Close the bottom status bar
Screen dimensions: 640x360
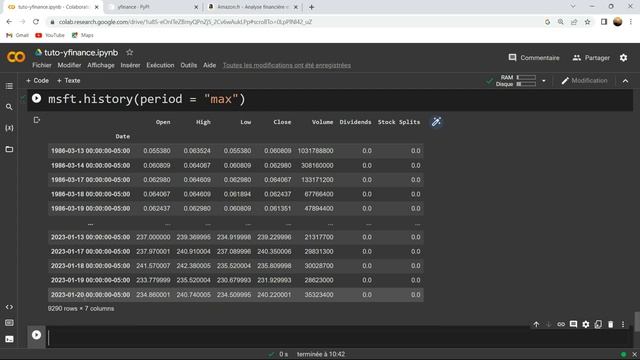click(x=634, y=354)
